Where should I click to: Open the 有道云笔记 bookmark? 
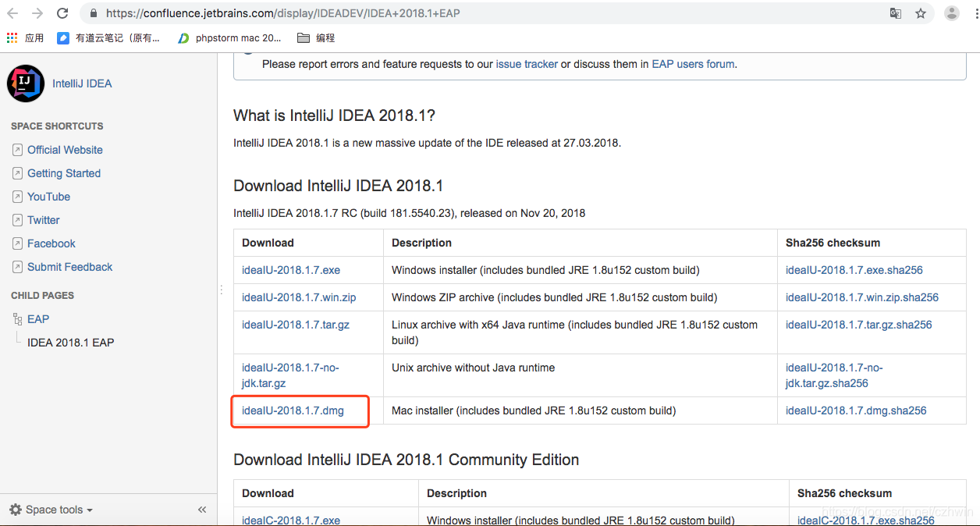109,37
